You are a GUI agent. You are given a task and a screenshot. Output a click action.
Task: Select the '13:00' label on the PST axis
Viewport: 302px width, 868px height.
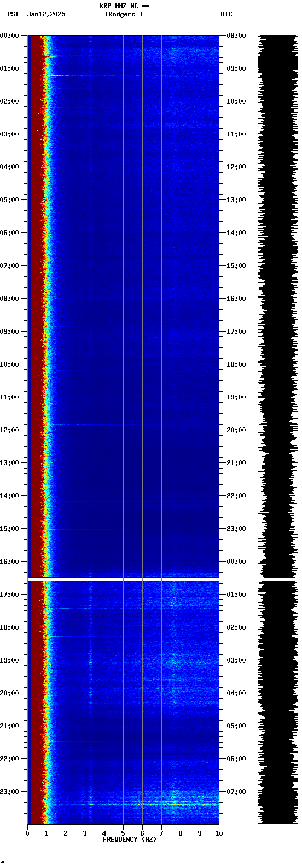(9, 463)
